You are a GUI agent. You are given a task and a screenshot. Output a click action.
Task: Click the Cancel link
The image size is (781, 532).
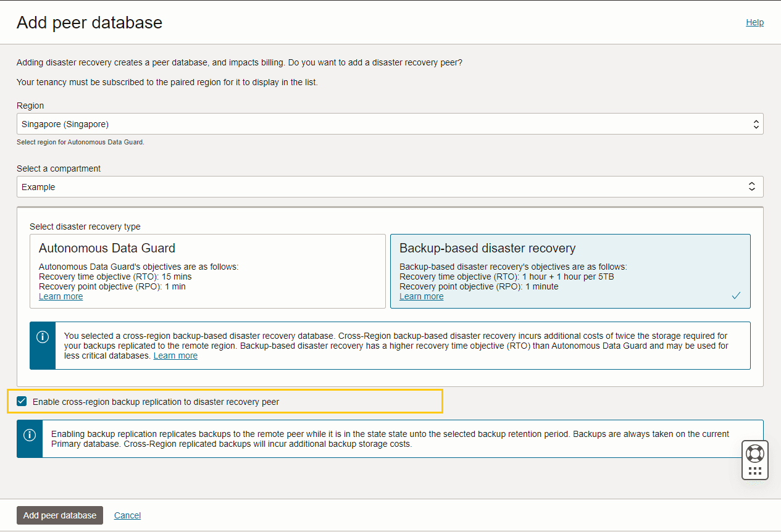(x=127, y=515)
